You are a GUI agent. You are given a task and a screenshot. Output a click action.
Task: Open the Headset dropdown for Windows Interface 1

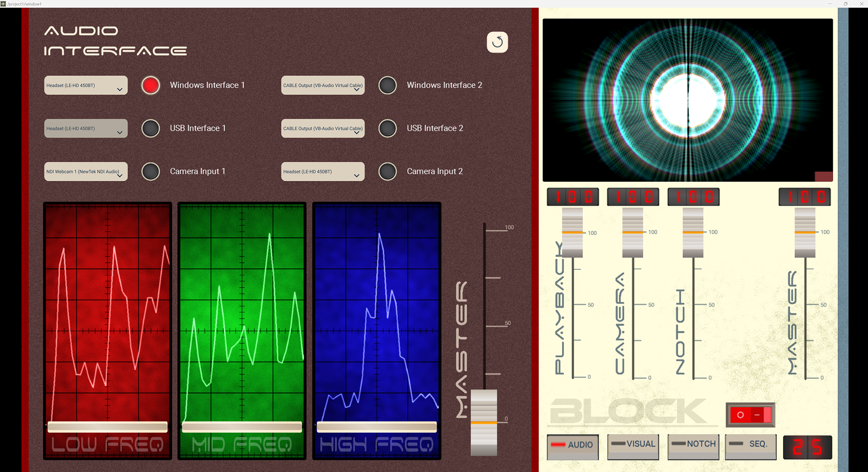tap(85, 85)
